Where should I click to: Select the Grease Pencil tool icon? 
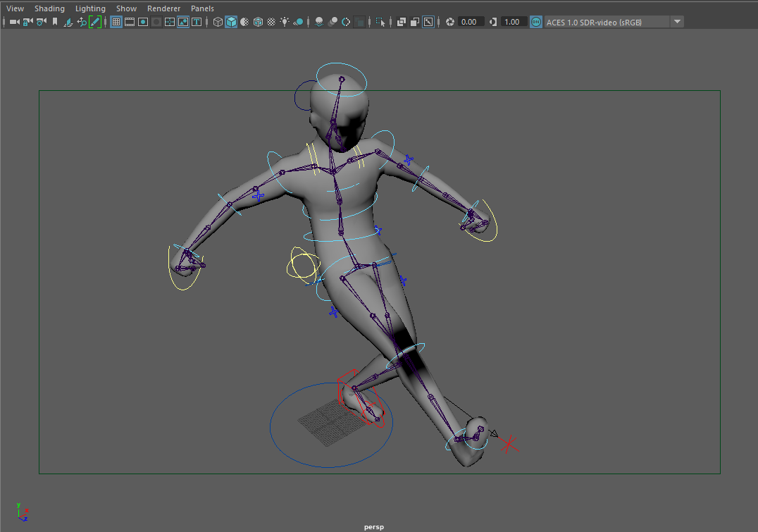click(94, 22)
